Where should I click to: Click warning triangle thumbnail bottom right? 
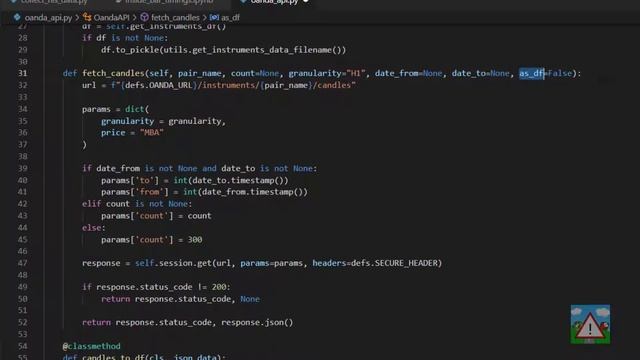coord(590,324)
